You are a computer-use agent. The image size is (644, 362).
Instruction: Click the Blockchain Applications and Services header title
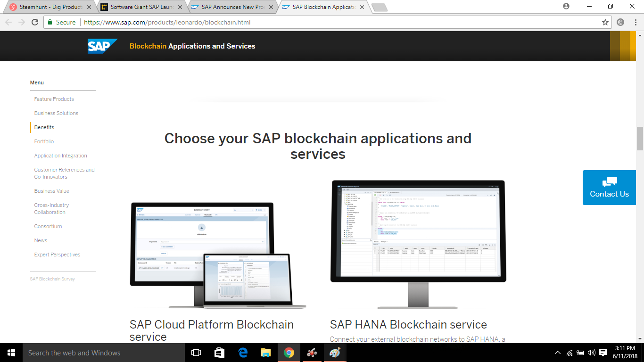click(x=192, y=46)
